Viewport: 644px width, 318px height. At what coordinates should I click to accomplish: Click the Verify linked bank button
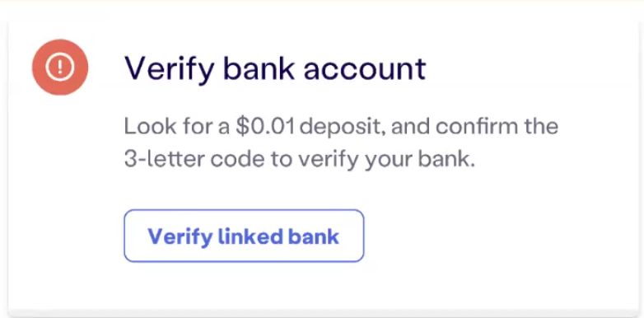[244, 236]
